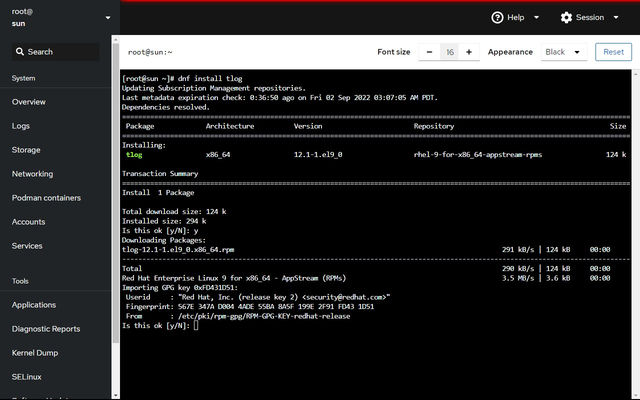Image resolution: width=640 pixels, height=400 pixels.
Task: Click the 'Install 1 Package' line
Action: tap(158, 192)
